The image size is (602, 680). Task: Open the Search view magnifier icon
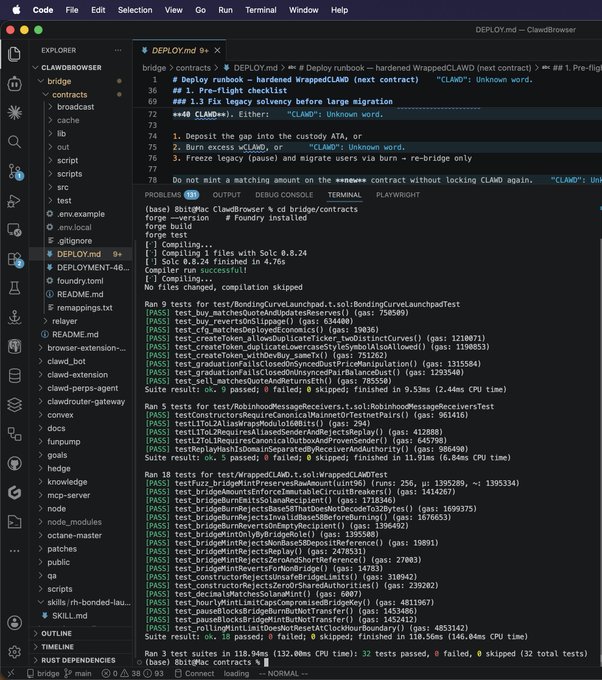click(14, 141)
